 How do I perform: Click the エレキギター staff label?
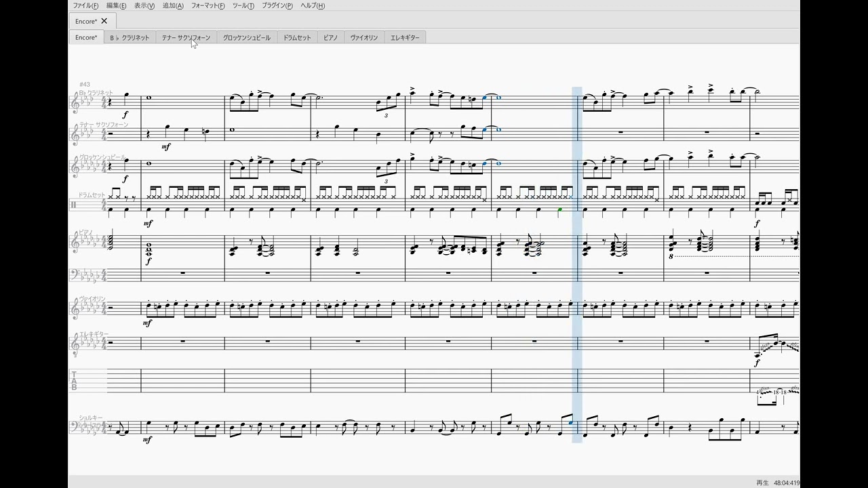pos(94,333)
